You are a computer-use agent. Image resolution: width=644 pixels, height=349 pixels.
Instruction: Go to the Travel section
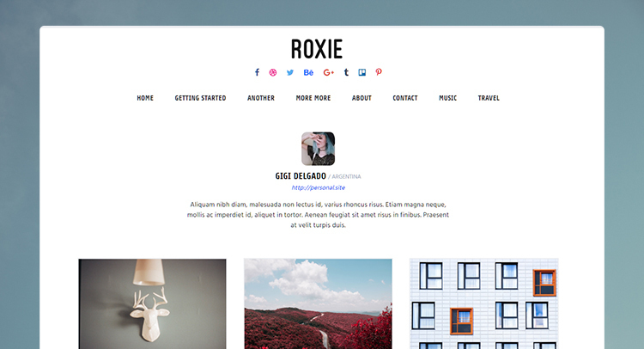[x=489, y=98]
